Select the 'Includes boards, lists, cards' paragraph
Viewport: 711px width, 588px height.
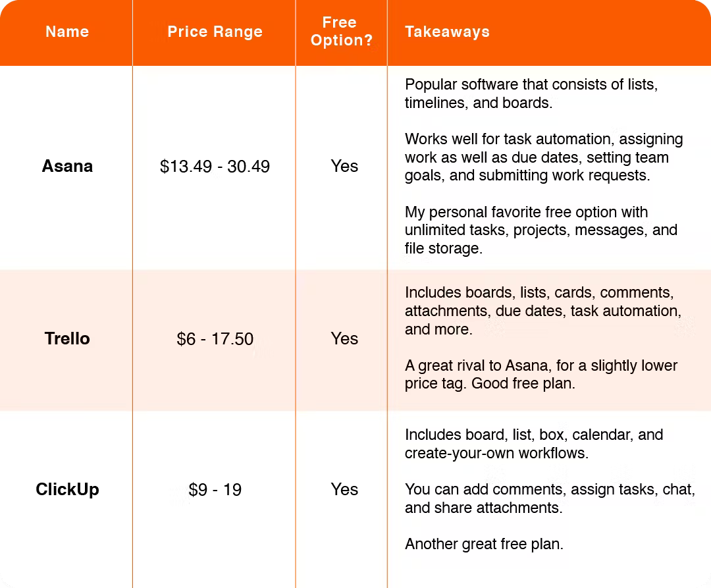point(542,311)
